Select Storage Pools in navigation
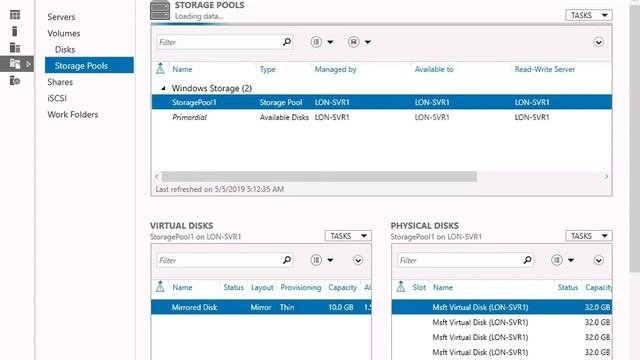 click(89, 65)
